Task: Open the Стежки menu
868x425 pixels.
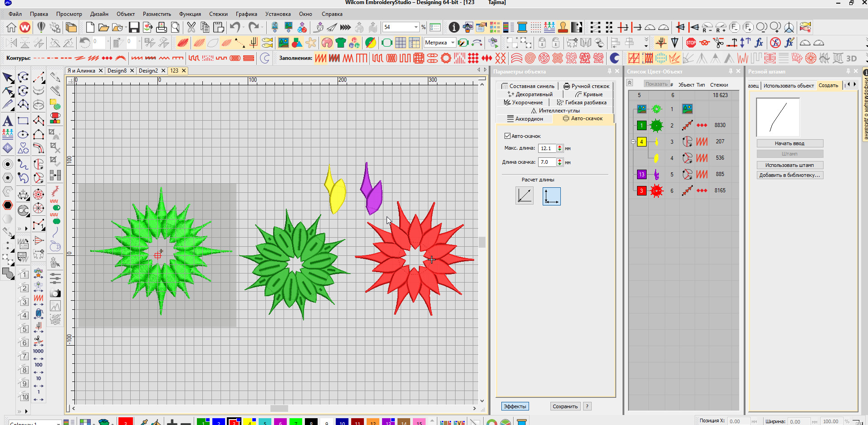Action: coord(218,14)
